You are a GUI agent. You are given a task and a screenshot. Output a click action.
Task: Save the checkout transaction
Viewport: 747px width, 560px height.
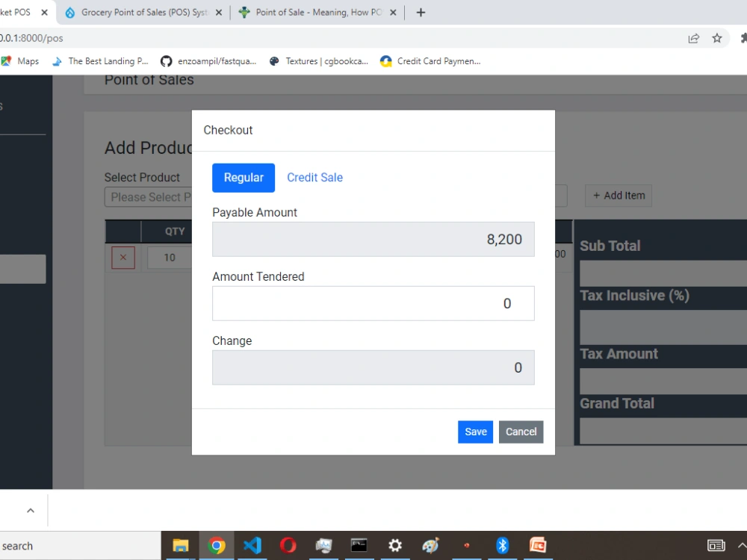click(x=475, y=432)
